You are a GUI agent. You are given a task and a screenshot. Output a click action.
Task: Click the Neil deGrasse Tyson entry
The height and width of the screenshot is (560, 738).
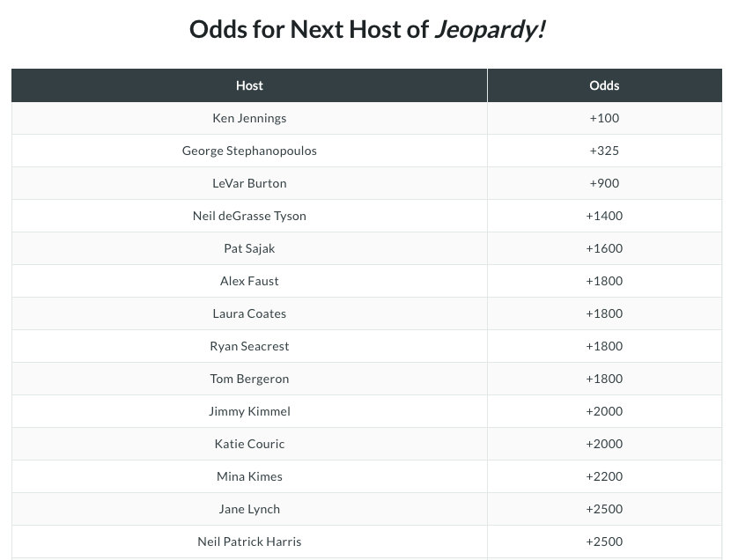click(x=249, y=216)
